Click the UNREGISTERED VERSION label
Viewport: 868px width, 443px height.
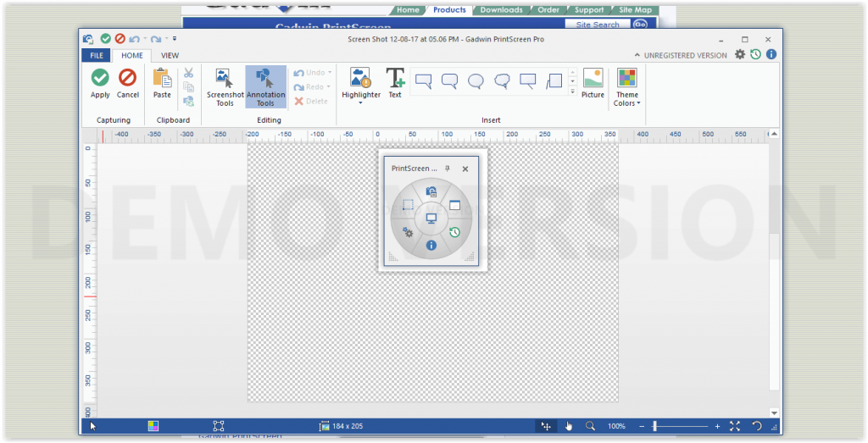point(685,55)
